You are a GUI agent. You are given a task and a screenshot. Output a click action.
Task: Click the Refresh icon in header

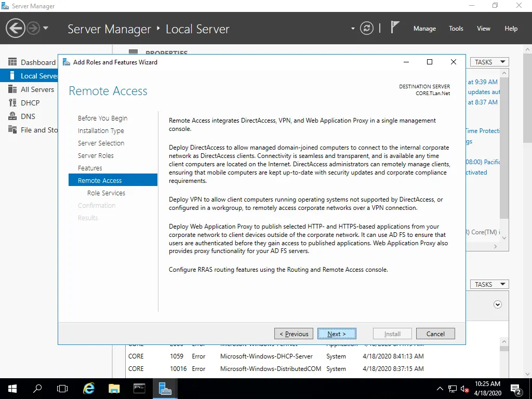click(366, 28)
